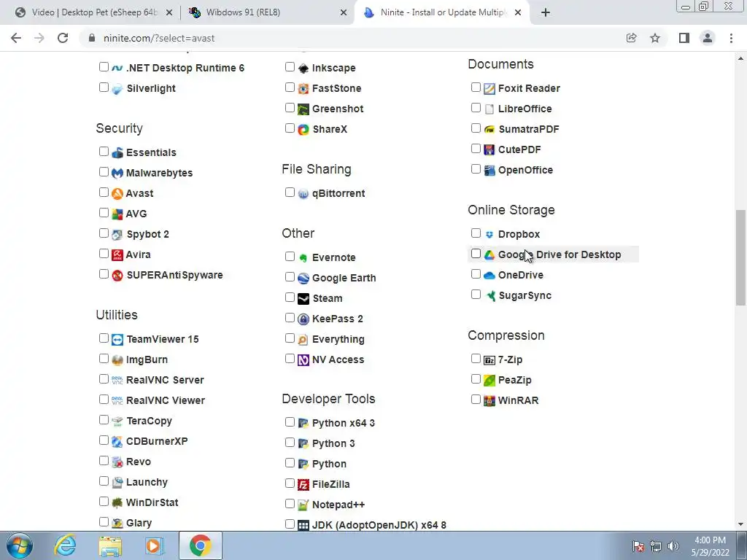Image resolution: width=747 pixels, height=560 pixels.
Task: Open the Chrome three-dot menu
Action: tap(731, 38)
